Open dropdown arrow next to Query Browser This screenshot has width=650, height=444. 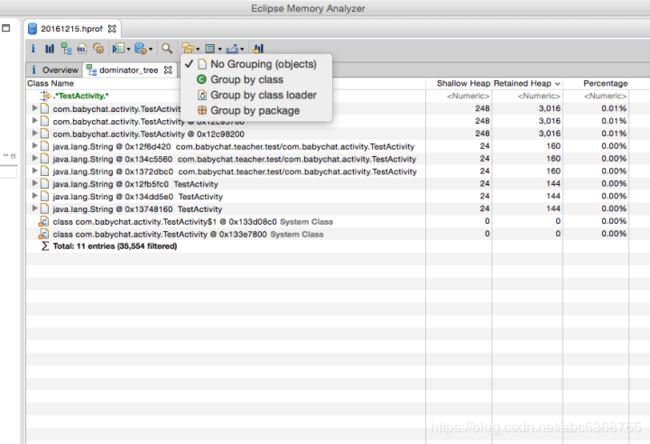click(x=150, y=49)
